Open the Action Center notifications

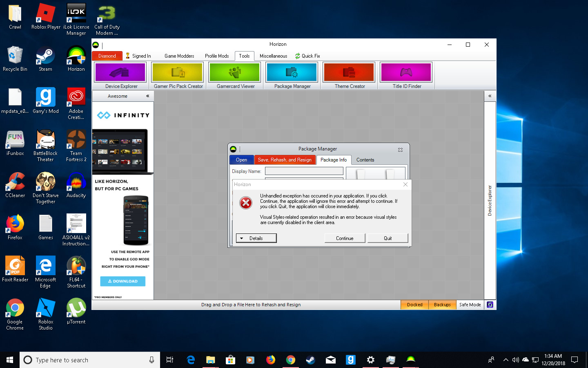tap(575, 360)
